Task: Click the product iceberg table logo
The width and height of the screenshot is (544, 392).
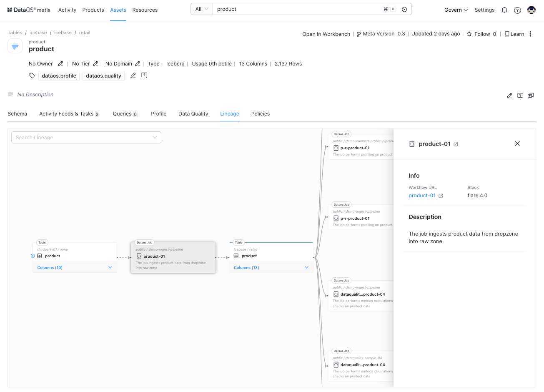Action: 15,46
